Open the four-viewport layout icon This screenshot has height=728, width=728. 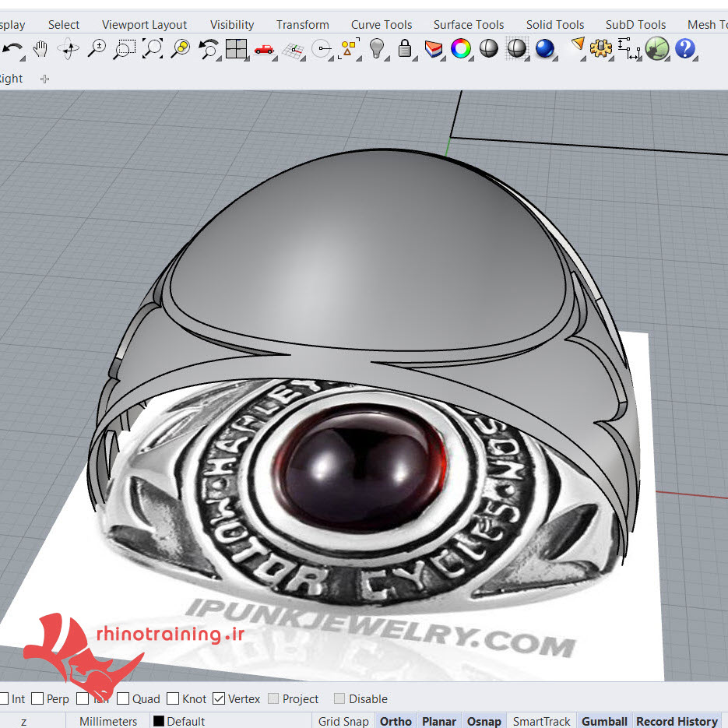(236, 50)
